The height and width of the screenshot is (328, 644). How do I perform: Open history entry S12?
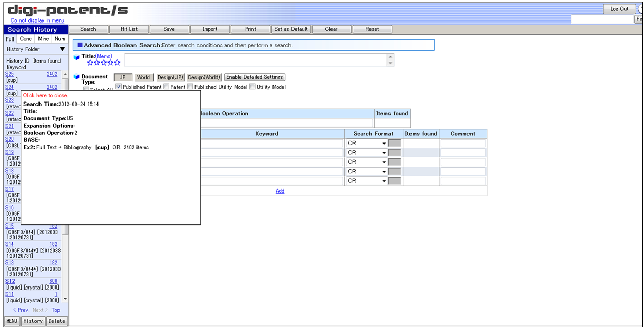(x=10, y=281)
